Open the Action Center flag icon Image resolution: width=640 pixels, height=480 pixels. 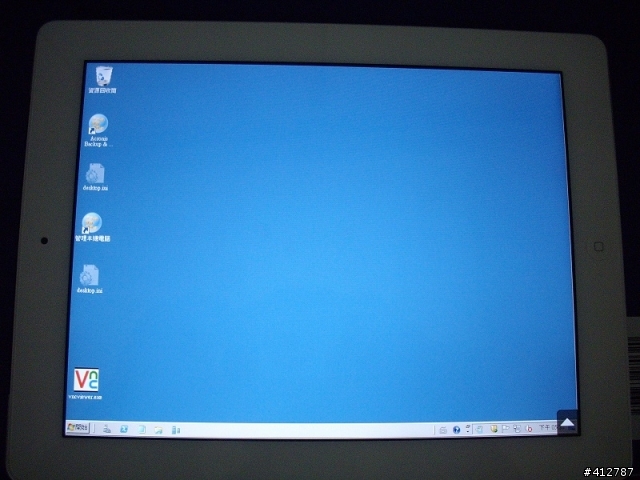coord(505,429)
